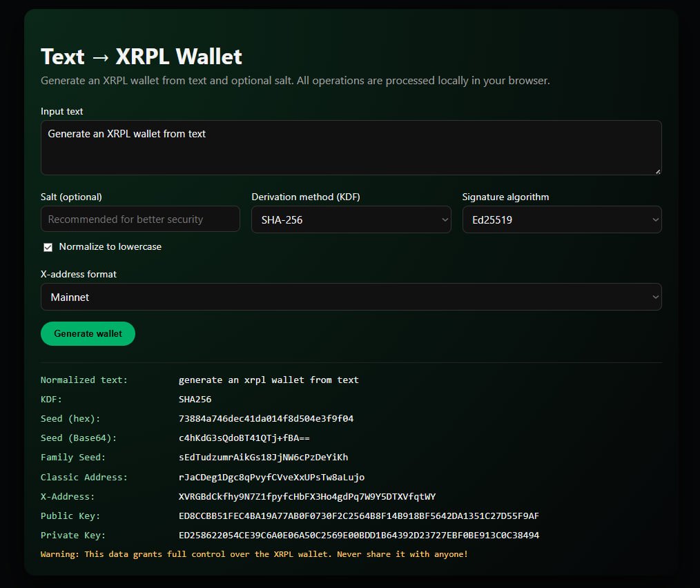Expand the Ed25519 selector via its chevron
Screen dimensions: 700x588
click(x=655, y=219)
